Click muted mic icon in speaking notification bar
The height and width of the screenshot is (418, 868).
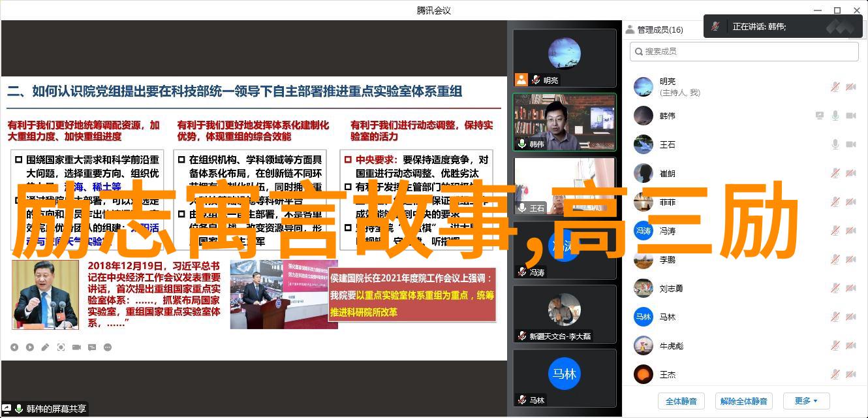point(715,26)
